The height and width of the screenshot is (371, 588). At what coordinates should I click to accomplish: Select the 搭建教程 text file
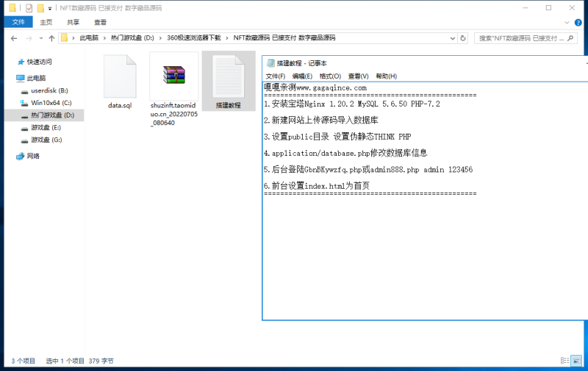229,82
